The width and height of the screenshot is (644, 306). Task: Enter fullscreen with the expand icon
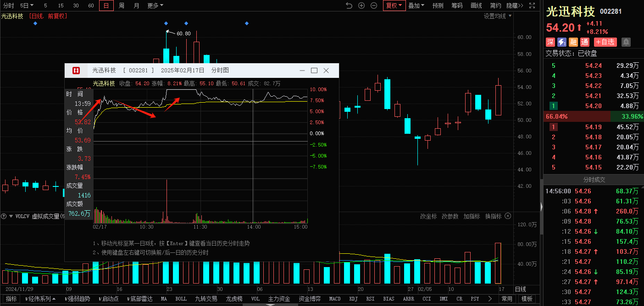(532, 5)
